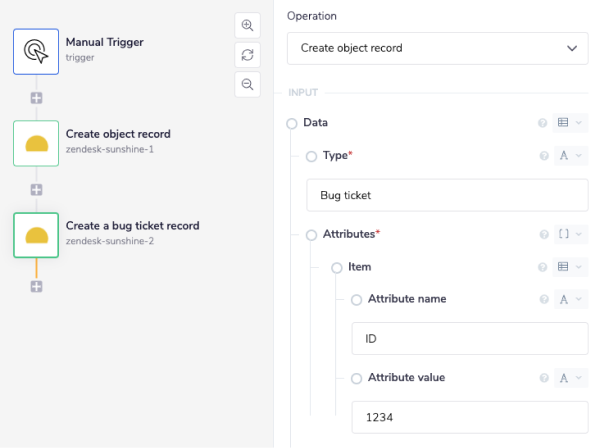Open the Attributes array type dropdown
This screenshot has width=600, height=448.
tap(570, 234)
